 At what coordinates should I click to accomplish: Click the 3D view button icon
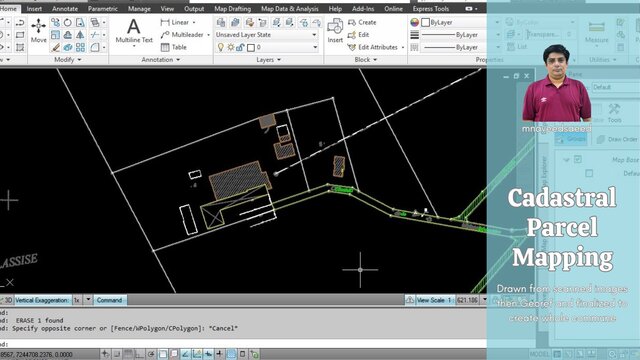(7, 300)
